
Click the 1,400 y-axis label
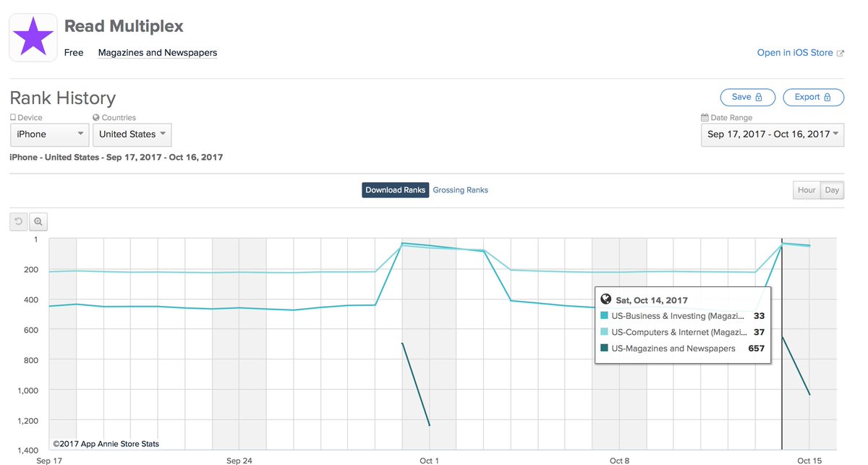click(28, 451)
